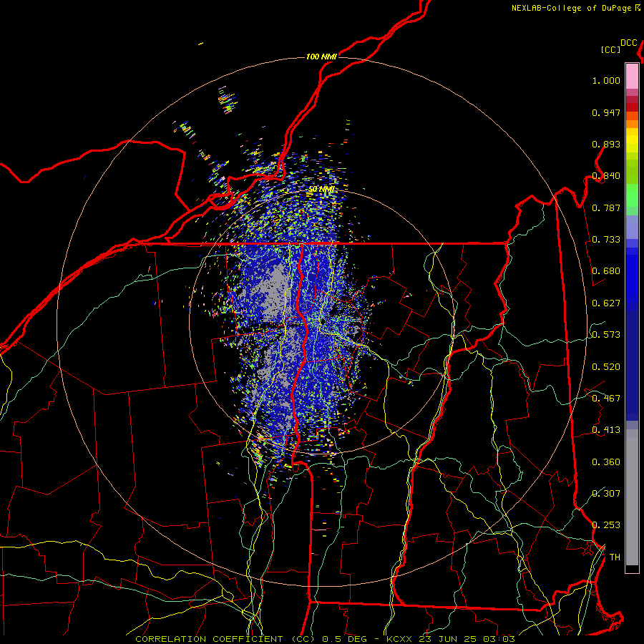The height and width of the screenshot is (644, 644).
Task: Pick the bright green color bar segment
Action: [x=632, y=195]
